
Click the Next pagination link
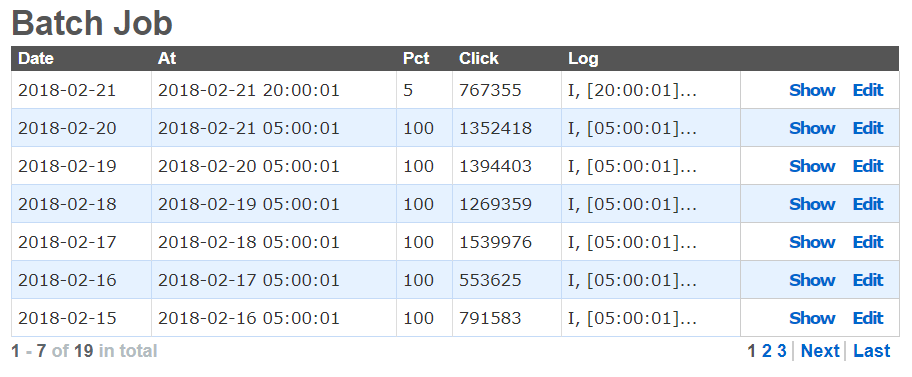[x=820, y=351]
